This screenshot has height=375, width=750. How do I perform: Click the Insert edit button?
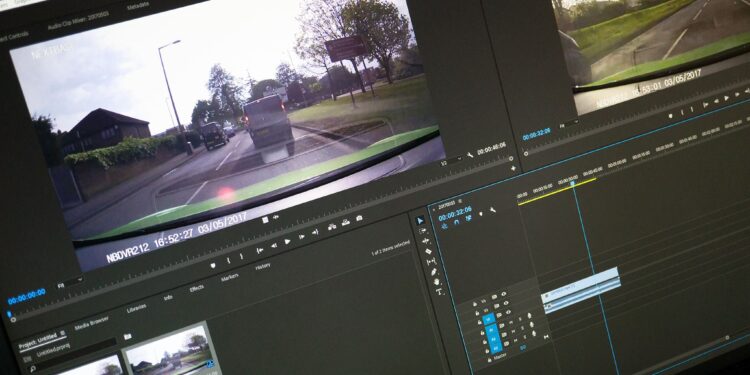(332, 227)
